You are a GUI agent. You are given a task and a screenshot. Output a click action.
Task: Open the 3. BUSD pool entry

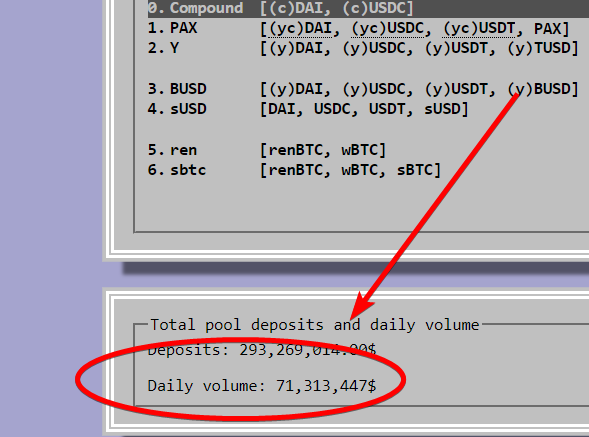(x=363, y=89)
